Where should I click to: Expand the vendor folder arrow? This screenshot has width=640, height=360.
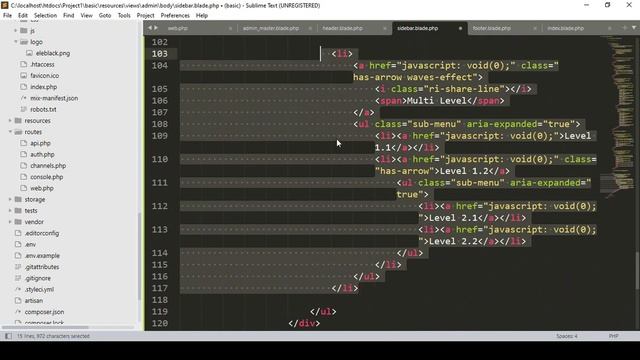pos(10,222)
